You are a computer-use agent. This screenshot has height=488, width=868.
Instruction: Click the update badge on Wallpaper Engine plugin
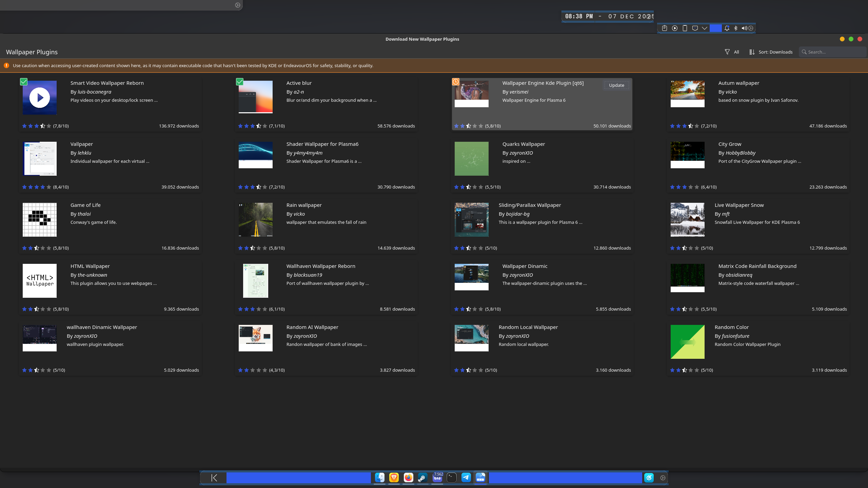click(456, 82)
